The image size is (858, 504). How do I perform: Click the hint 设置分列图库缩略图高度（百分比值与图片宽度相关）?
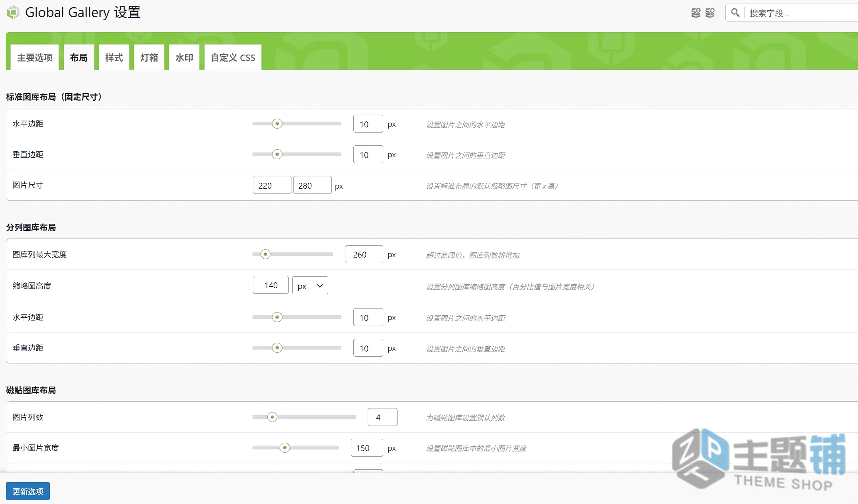pyautogui.click(x=511, y=287)
